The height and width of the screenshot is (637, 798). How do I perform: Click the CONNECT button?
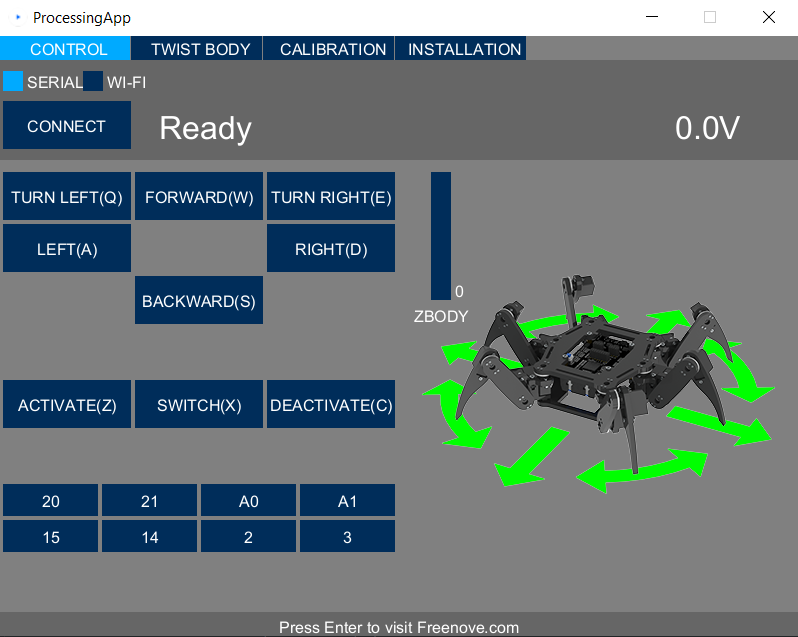[67, 125]
